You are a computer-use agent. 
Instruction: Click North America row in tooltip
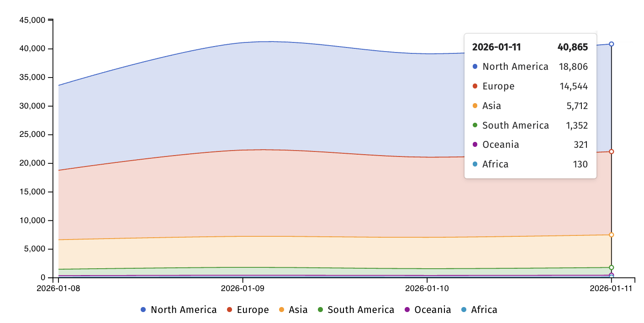(x=530, y=67)
